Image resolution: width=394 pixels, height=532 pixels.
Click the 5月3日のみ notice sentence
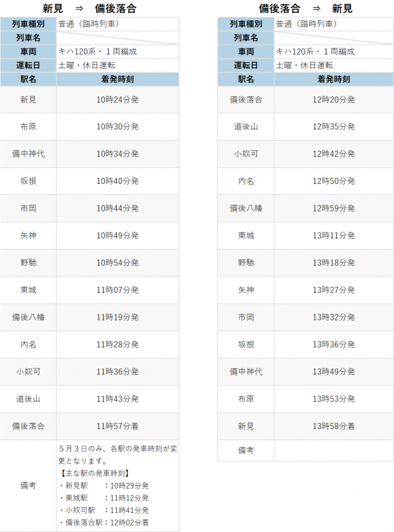tap(118, 455)
